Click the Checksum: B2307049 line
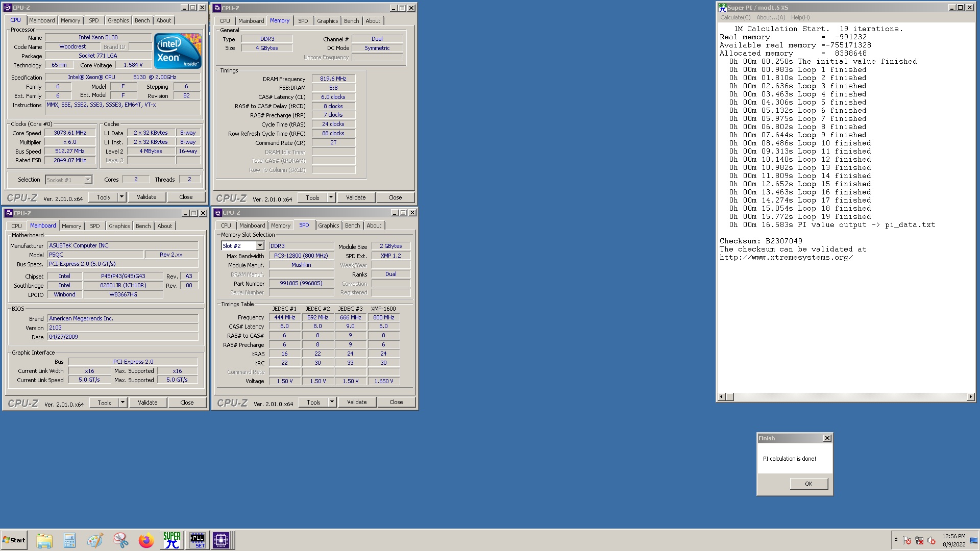This screenshot has width=980, height=551. pyautogui.click(x=761, y=241)
